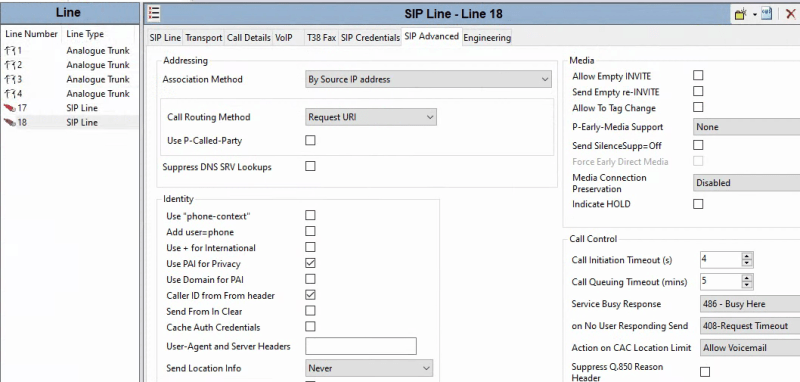Enable Send From In Clear checkbox
The image size is (800, 382).
310,311
